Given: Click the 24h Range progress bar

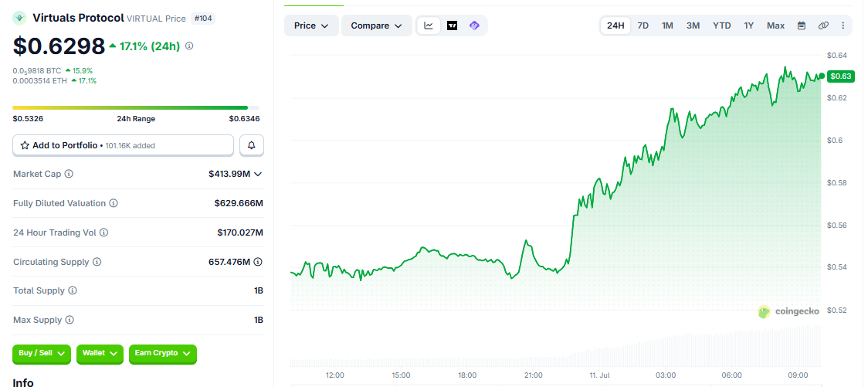Looking at the screenshot, I should (x=136, y=107).
